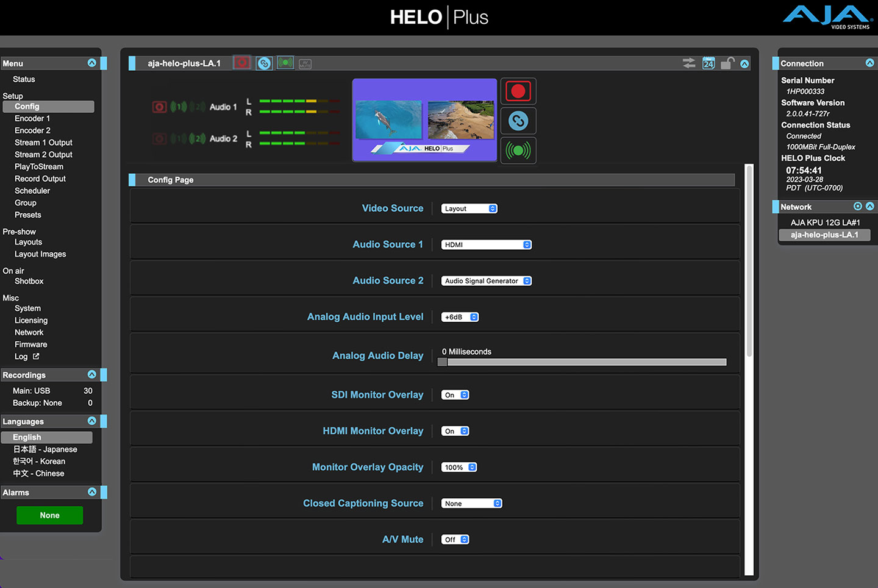Switch language to Korean
Image resolution: width=878 pixels, height=588 pixels.
click(x=39, y=461)
